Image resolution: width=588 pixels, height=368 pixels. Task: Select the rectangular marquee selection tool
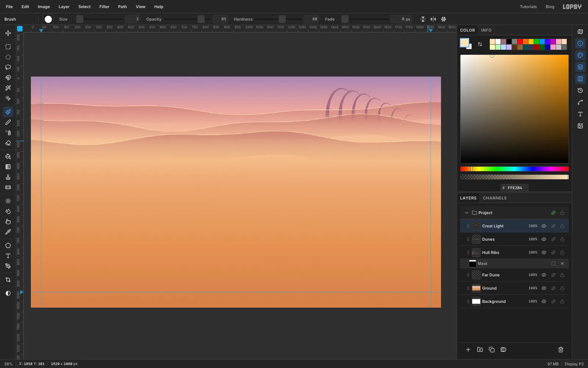tap(8, 47)
